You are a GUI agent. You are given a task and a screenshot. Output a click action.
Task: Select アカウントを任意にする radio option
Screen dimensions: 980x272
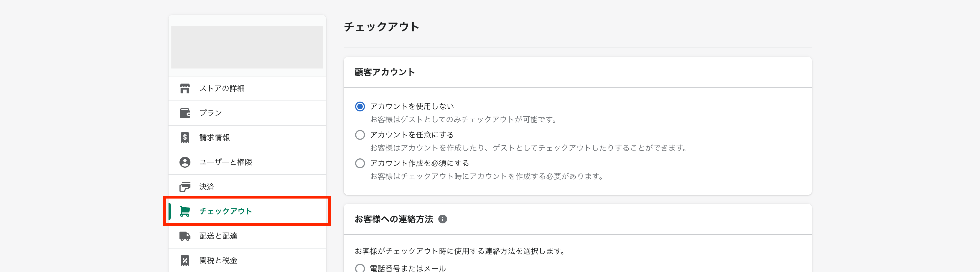click(360, 135)
